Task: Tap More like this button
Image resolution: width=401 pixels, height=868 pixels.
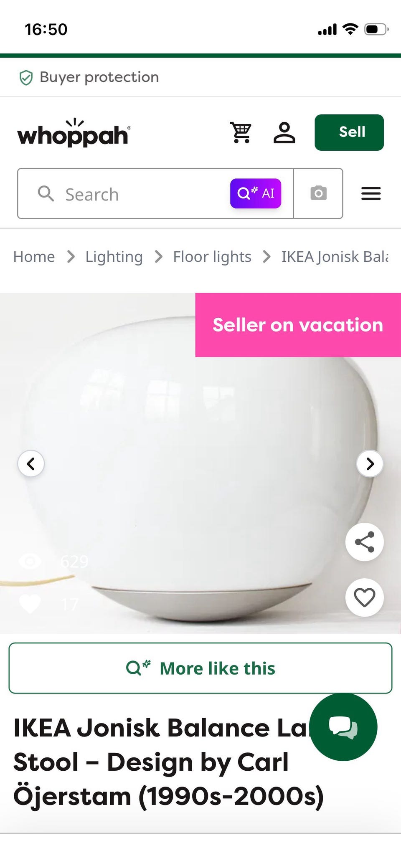Action: coord(200,668)
